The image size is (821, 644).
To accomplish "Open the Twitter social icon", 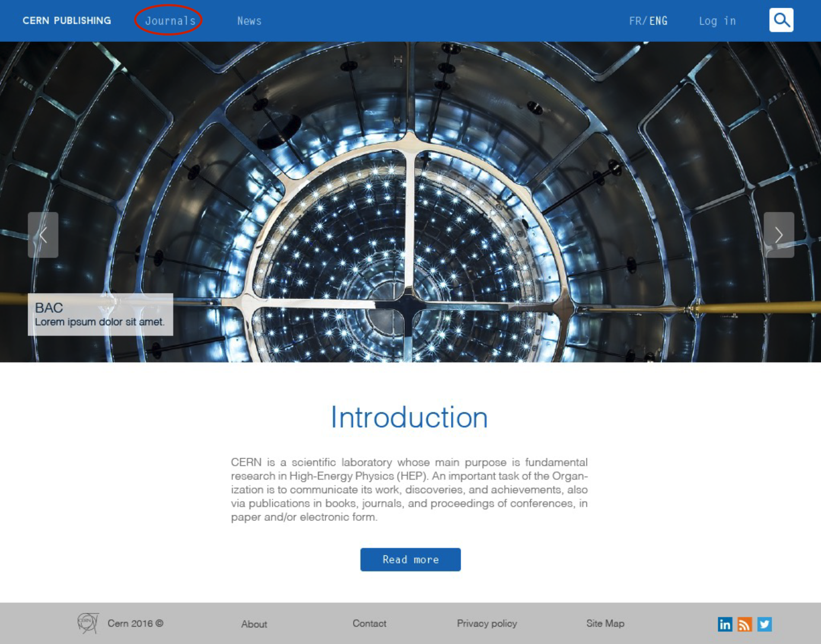I will (764, 624).
